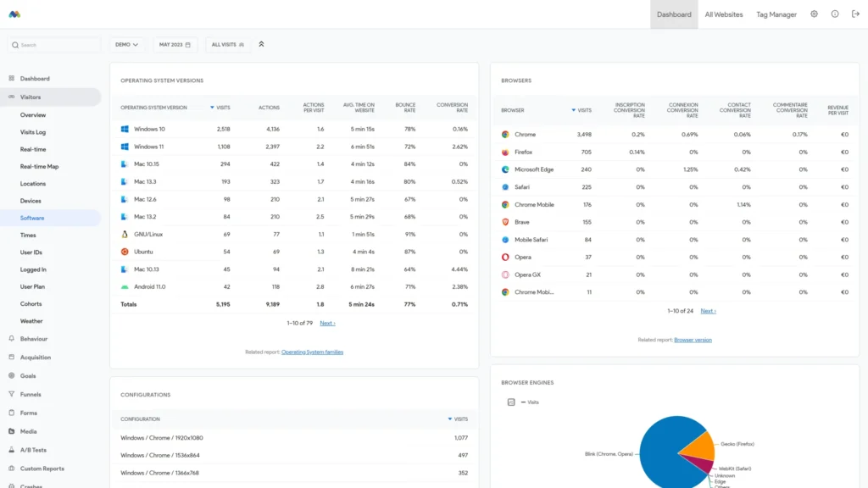Viewport: 868px width, 488px height.
Task: Open the Tag Manager tab
Action: tap(776, 14)
